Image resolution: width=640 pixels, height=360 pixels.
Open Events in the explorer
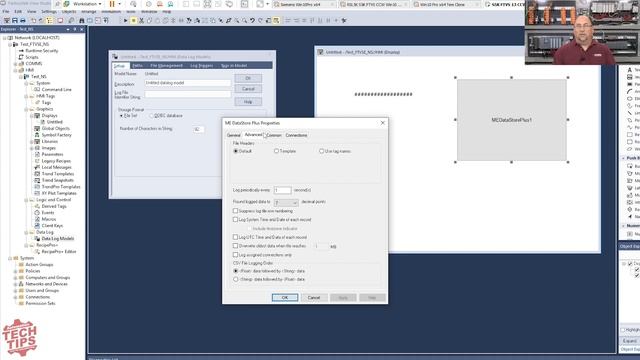pyautogui.click(x=48, y=213)
